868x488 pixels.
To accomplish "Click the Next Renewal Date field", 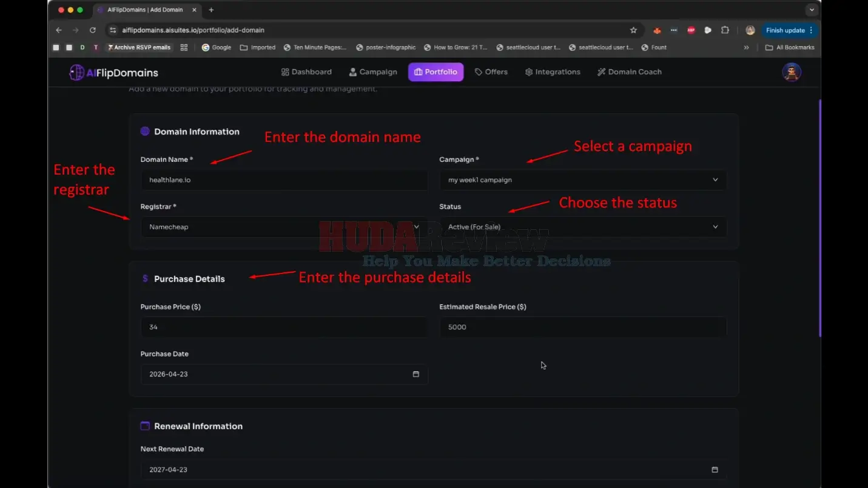I will pyautogui.click(x=433, y=470).
